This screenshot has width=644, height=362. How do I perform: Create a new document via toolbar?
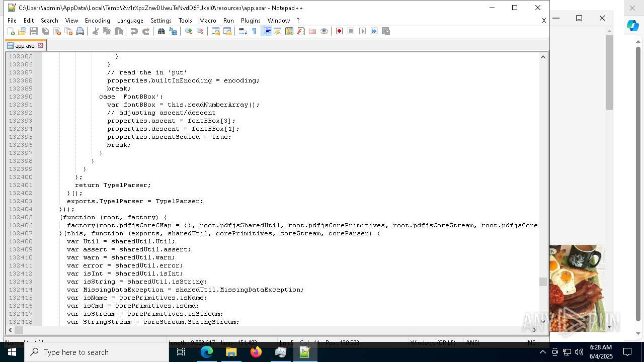[x=11, y=31]
